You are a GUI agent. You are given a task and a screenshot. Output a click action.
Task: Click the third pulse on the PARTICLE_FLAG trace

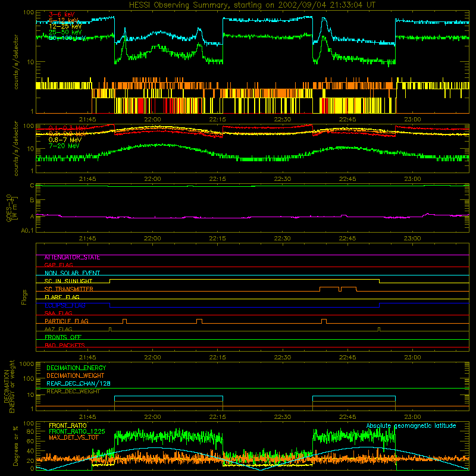coord(324,321)
